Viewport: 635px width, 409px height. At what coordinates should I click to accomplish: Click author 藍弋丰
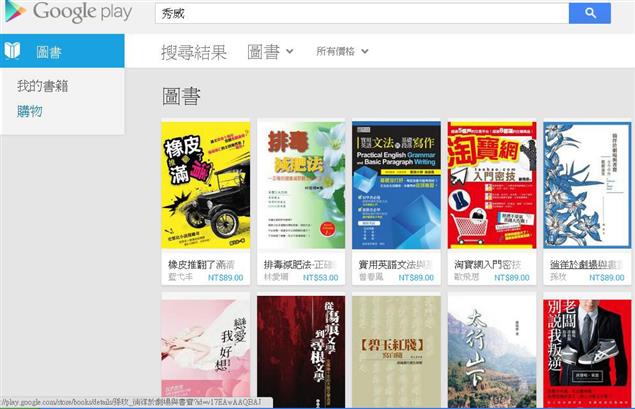tap(181, 277)
